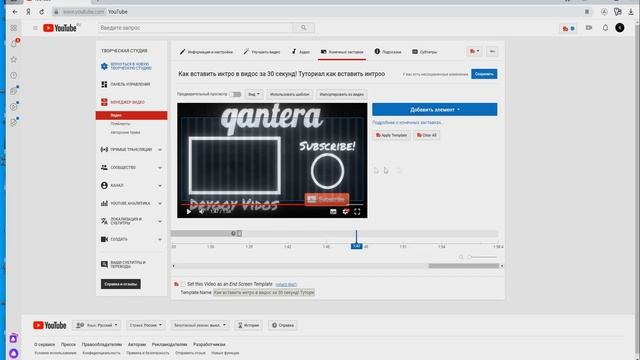Click timeline zoom magnifier icon

pos(461,257)
